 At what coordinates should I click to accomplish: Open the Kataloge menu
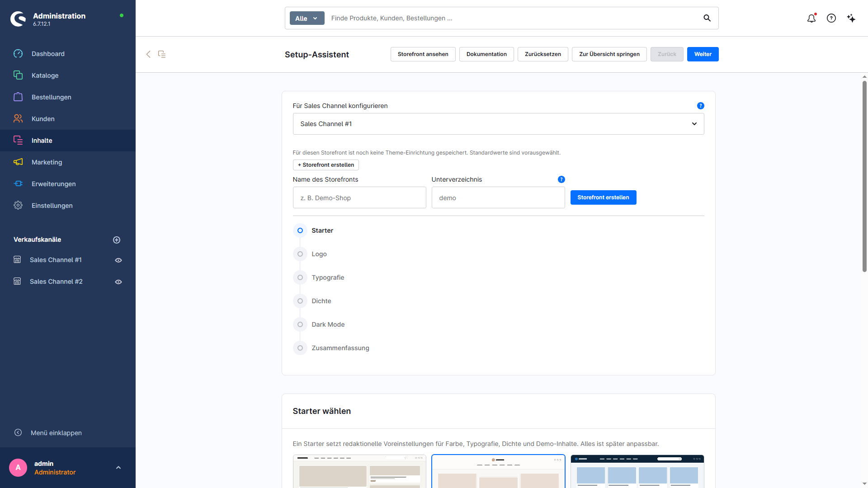coord(68,75)
